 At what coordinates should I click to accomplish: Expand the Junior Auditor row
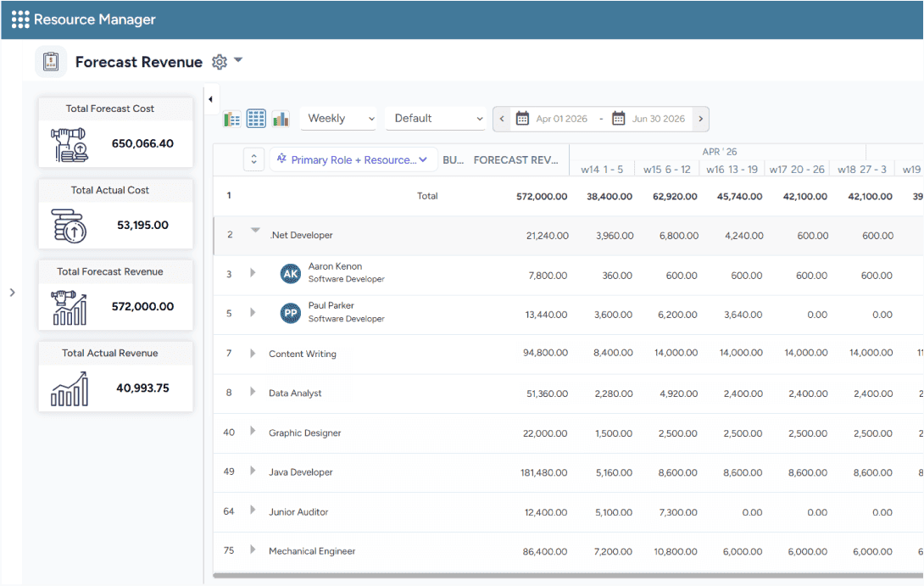(253, 510)
